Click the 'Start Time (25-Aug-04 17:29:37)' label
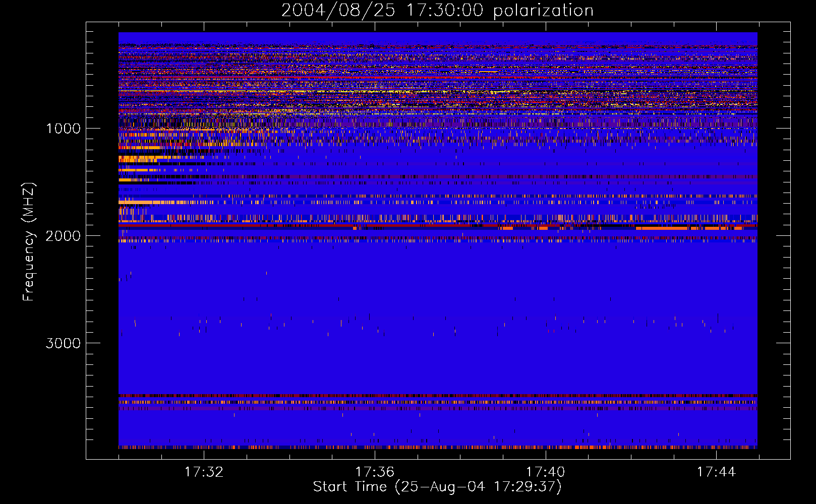 tap(437, 487)
